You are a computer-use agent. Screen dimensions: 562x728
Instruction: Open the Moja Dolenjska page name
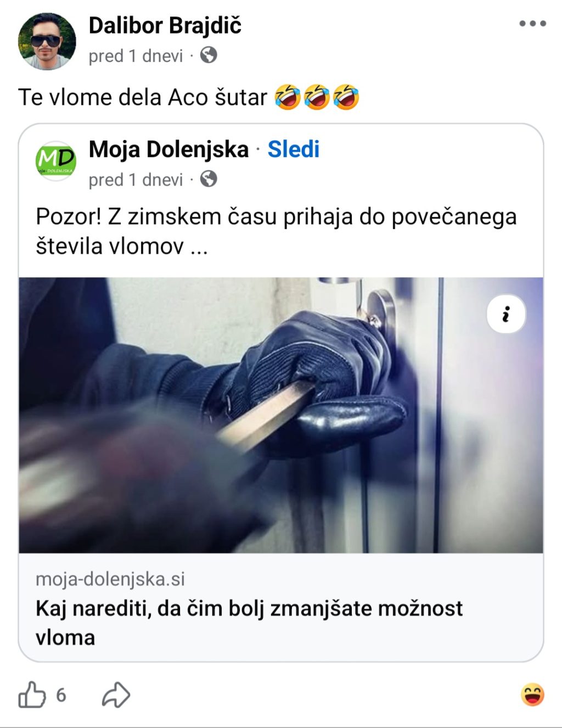168,149
